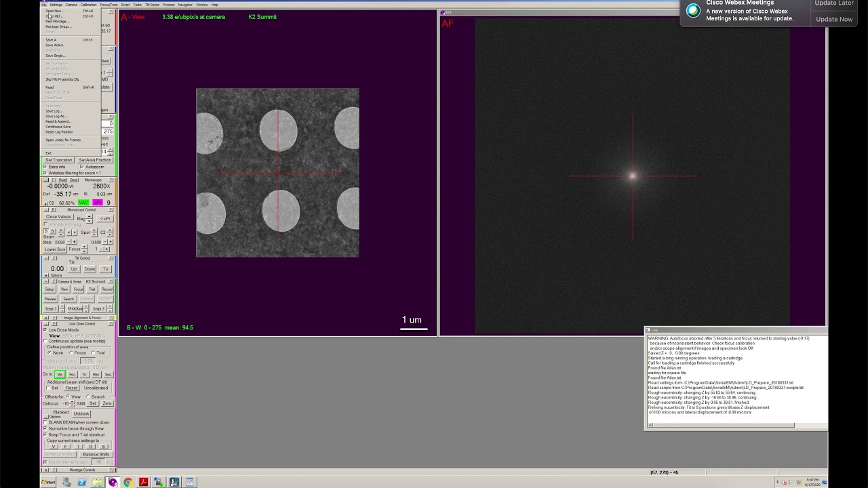Toggle Normalize beam through View checkbox
The width and height of the screenshot is (868, 488).
pos(45,428)
